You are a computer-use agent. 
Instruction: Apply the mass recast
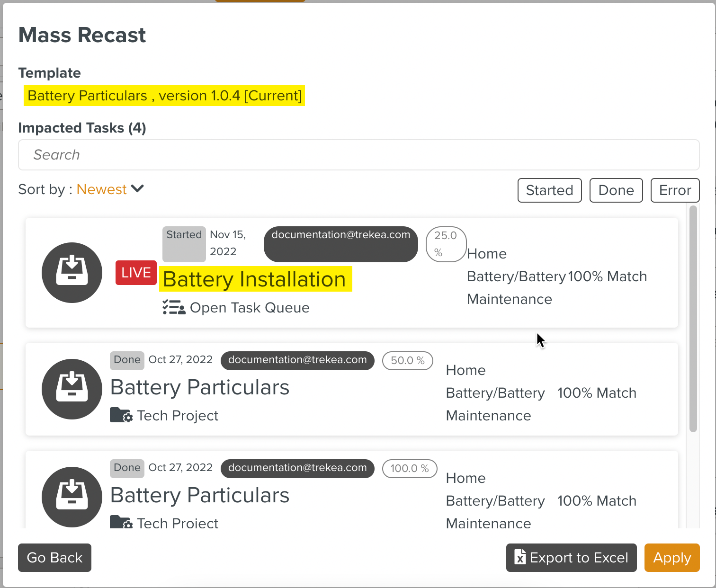coord(671,558)
